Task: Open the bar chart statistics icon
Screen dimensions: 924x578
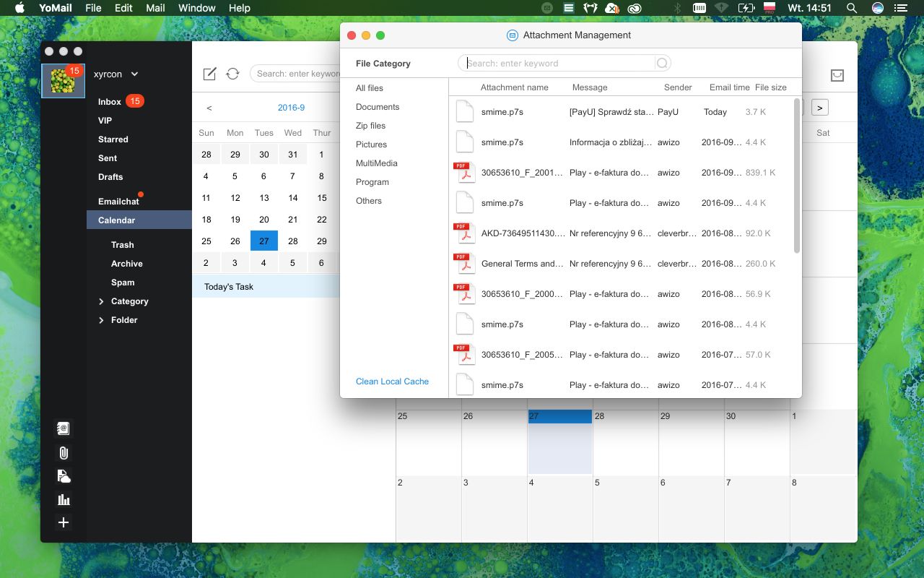Action: tap(64, 499)
